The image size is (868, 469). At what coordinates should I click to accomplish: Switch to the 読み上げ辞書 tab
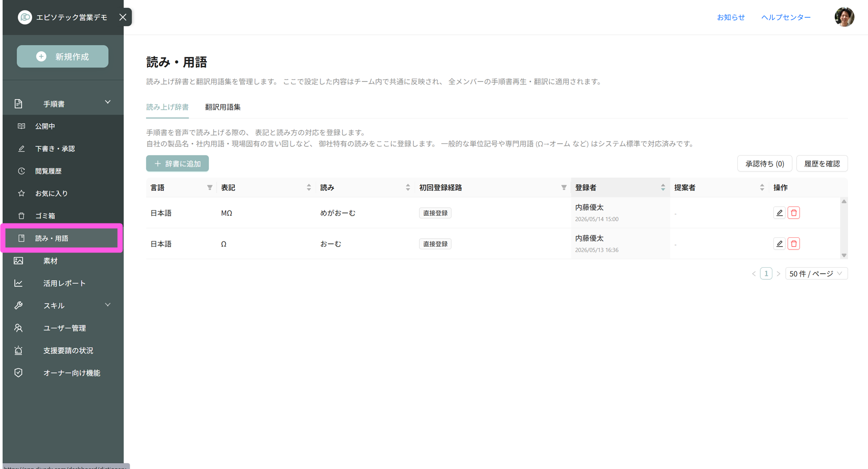167,107
